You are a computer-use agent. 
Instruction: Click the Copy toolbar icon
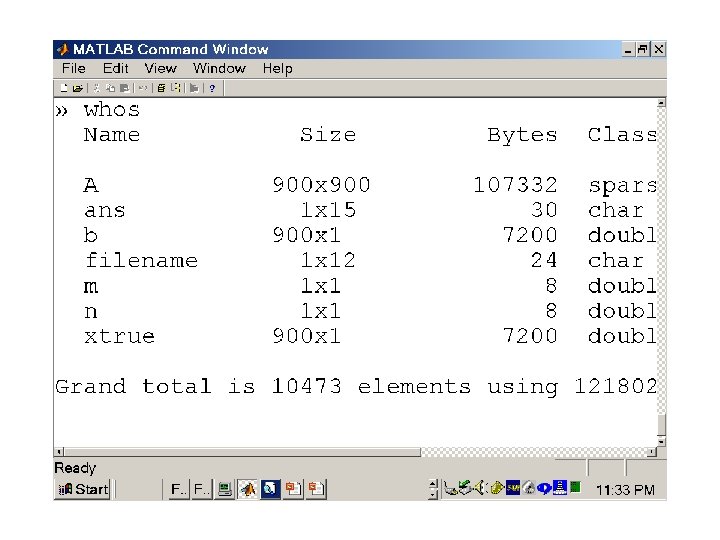pos(110,88)
